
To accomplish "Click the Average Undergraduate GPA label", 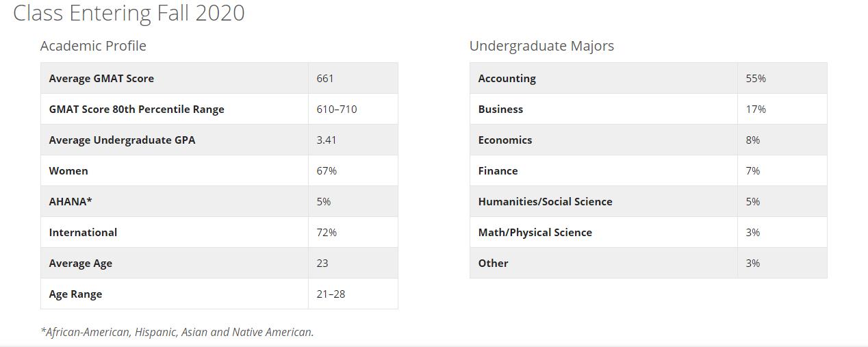I will tap(122, 140).
